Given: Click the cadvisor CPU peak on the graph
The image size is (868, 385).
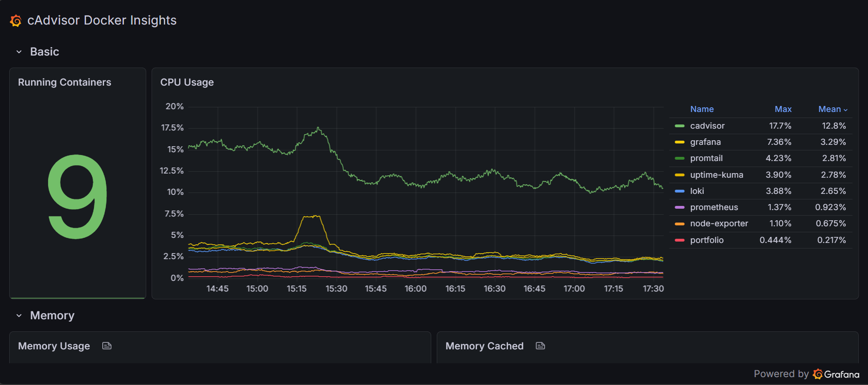Looking at the screenshot, I should 318,128.
